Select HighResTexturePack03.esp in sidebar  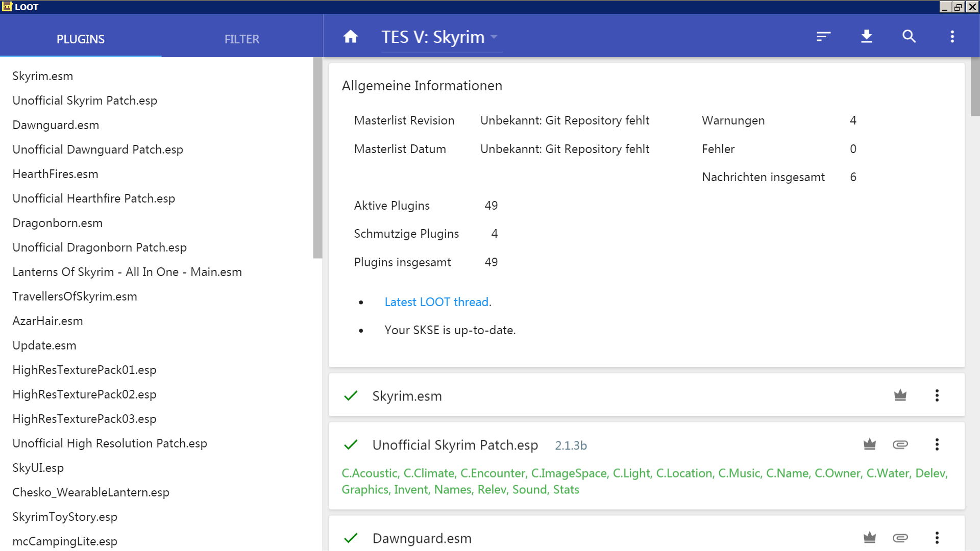(x=84, y=419)
